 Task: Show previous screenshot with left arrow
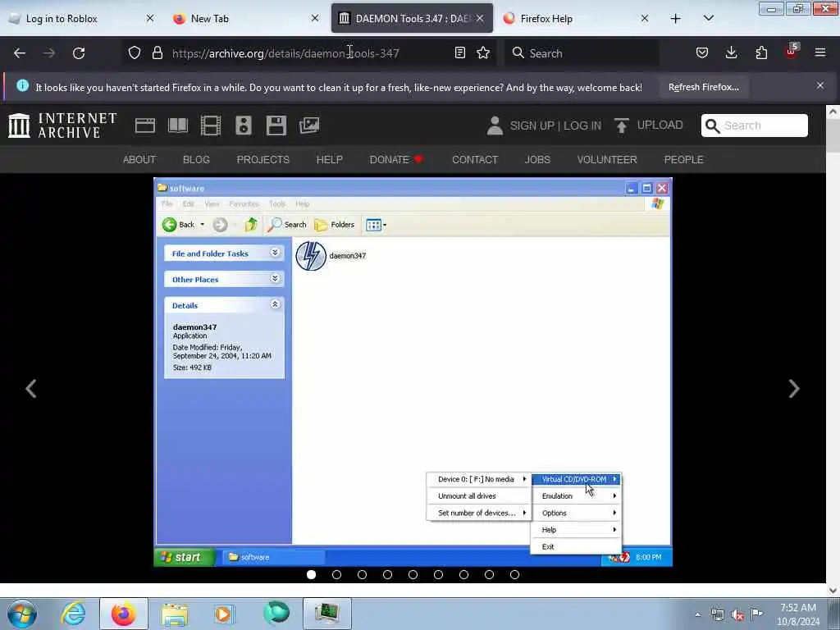pos(31,388)
